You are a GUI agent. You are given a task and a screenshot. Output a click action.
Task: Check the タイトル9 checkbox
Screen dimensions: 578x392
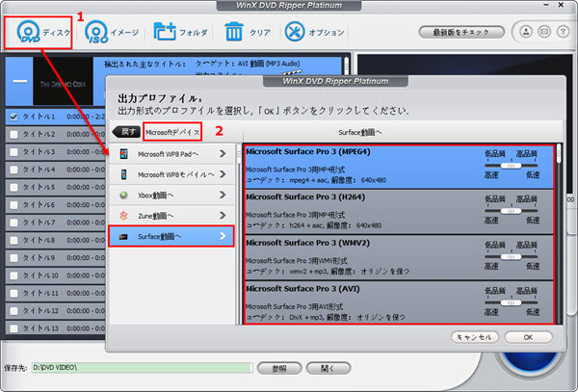click(13, 258)
